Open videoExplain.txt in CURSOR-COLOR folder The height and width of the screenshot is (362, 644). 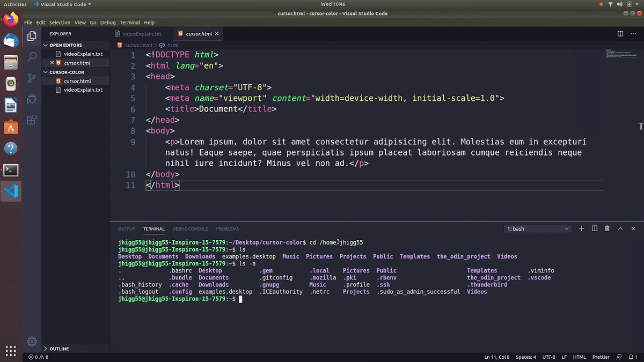click(x=83, y=90)
